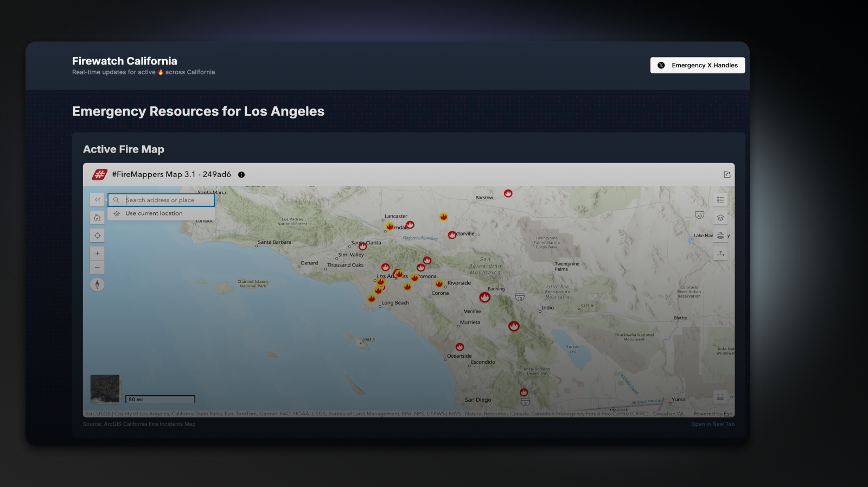Image resolution: width=868 pixels, height=487 pixels.
Task: Click the fire marker near Barstow
Action: [x=508, y=193]
